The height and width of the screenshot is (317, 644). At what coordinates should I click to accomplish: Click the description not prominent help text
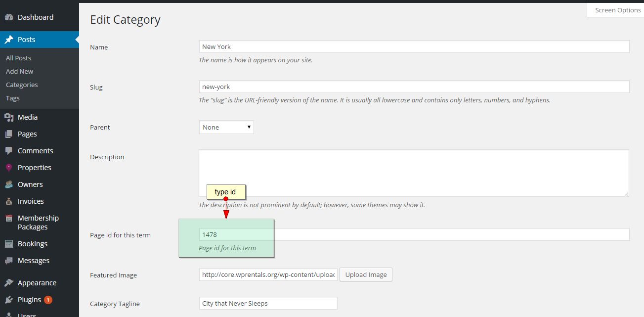311,205
